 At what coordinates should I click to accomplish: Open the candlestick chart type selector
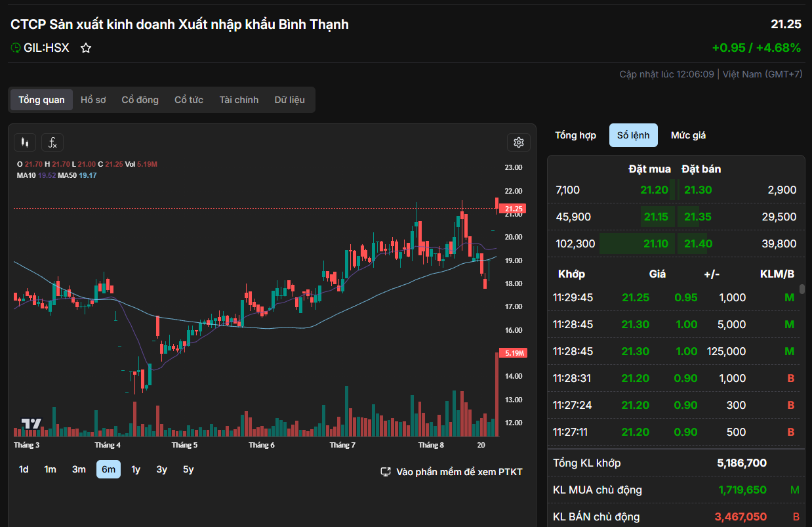tap(26, 142)
